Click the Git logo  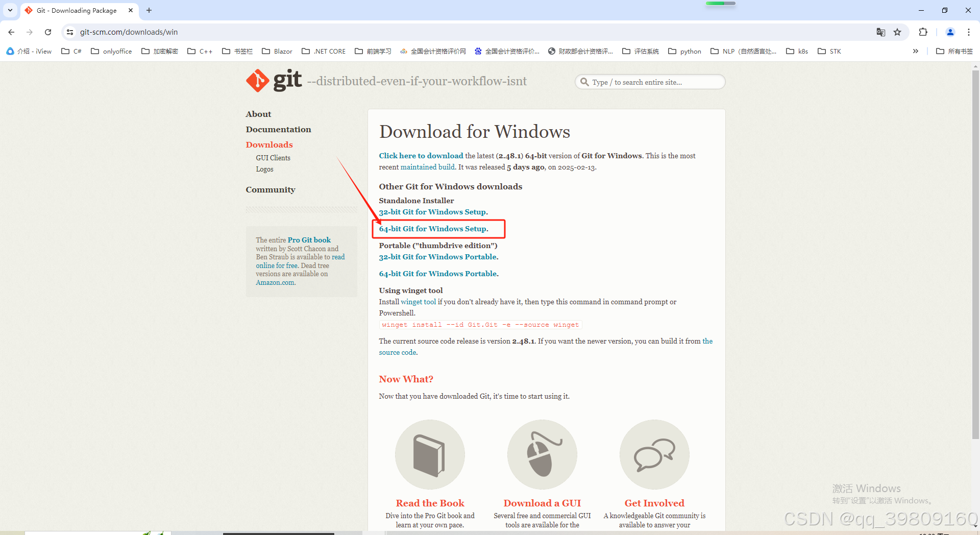pyautogui.click(x=274, y=80)
